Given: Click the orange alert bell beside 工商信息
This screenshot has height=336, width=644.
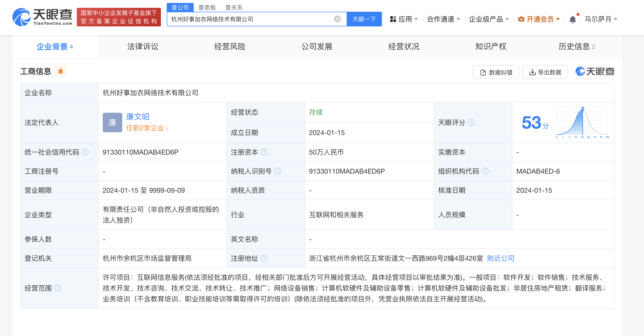Looking at the screenshot, I should point(60,71).
